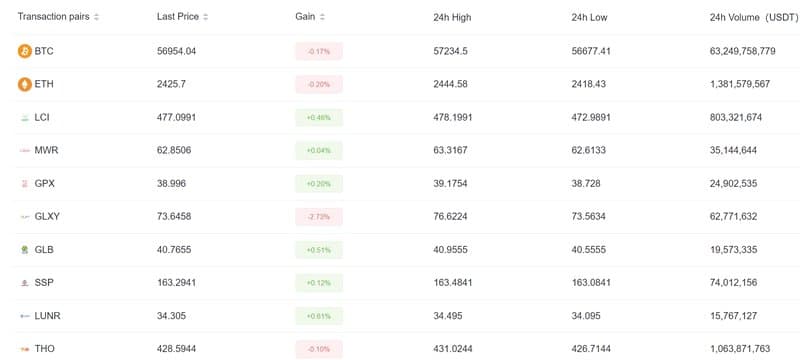Sort by Transaction pairs column arrows
Image resolution: width=800 pixels, height=360 pixels.
(96, 17)
